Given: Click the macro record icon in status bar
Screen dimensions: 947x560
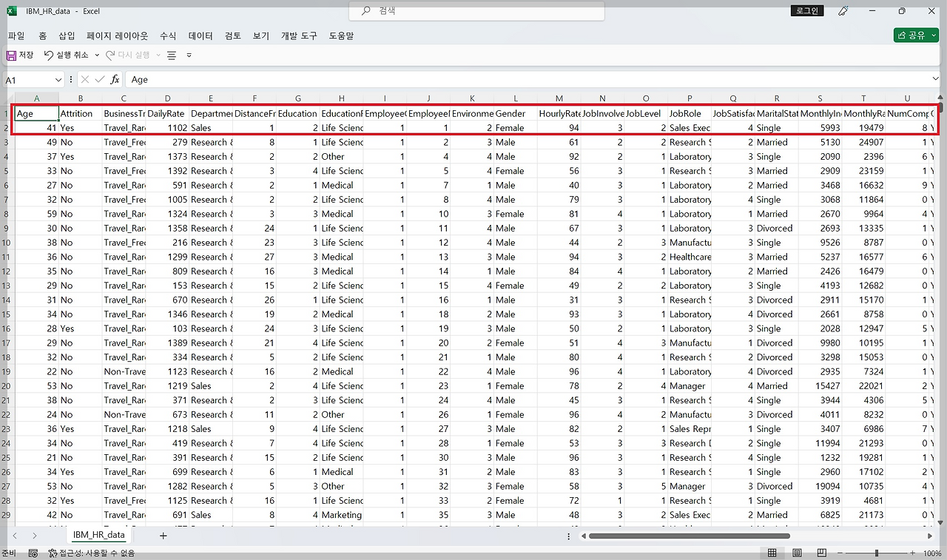Looking at the screenshot, I should pos(33,553).
